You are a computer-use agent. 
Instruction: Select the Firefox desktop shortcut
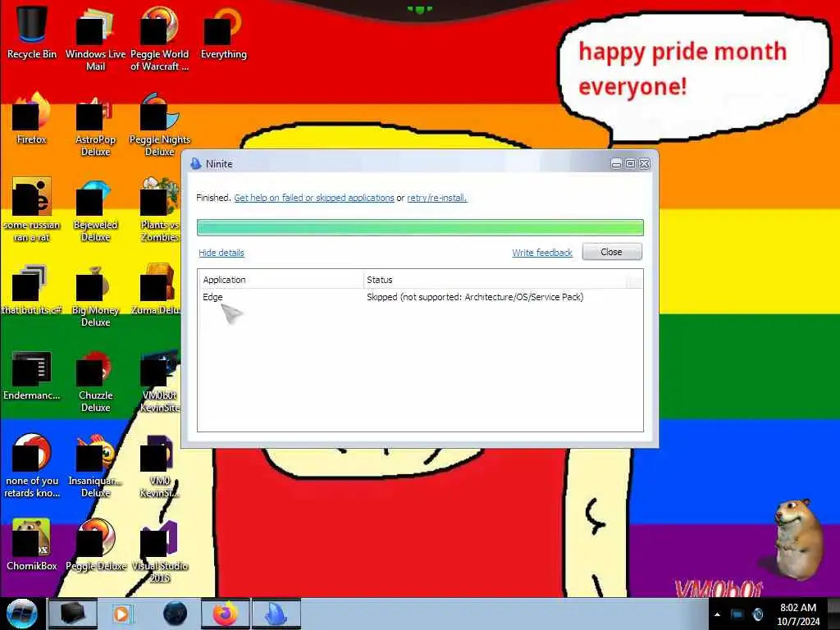(x=32, y=118)
